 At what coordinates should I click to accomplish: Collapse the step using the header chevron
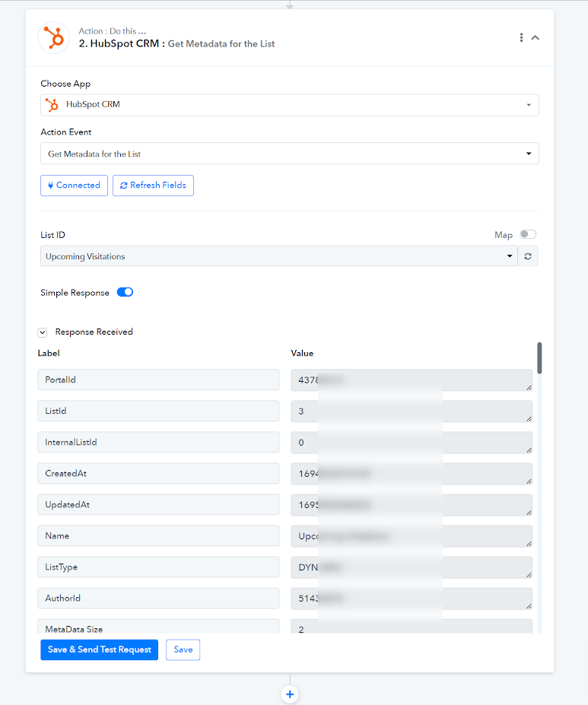click(535, 38)
